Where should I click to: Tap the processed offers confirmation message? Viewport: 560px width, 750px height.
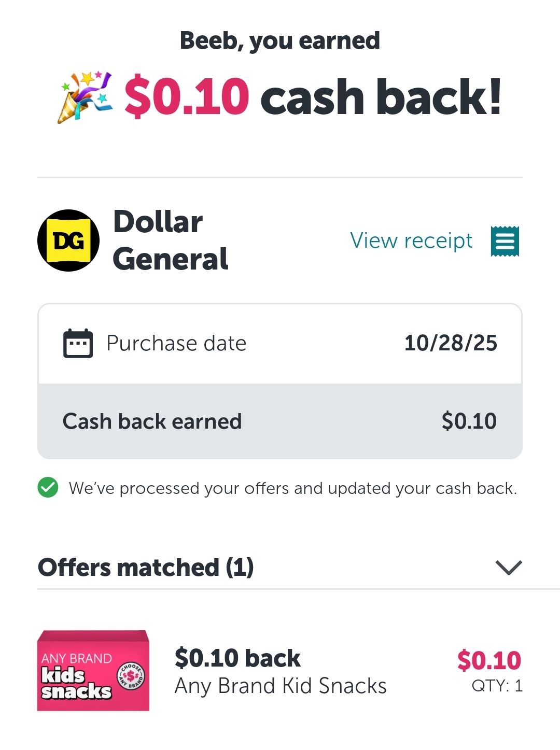[293, 488]
